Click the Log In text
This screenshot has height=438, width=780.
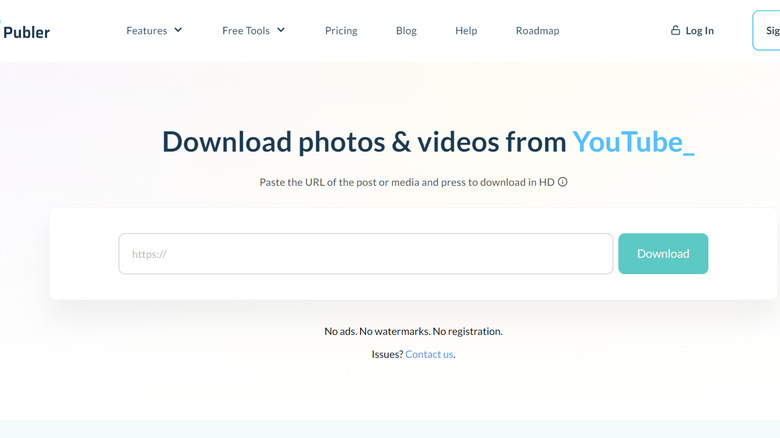(x=699, y=31)
